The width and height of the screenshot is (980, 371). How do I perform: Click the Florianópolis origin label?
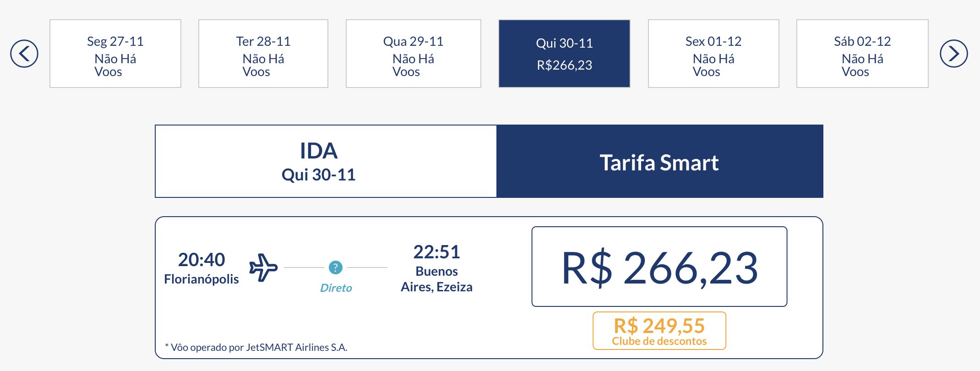pos(201,279)
